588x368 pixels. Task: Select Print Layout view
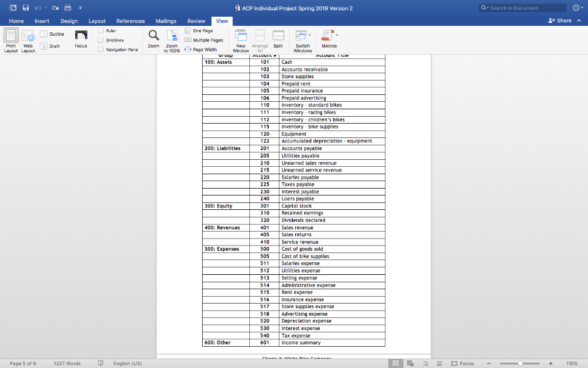(11, 41)
